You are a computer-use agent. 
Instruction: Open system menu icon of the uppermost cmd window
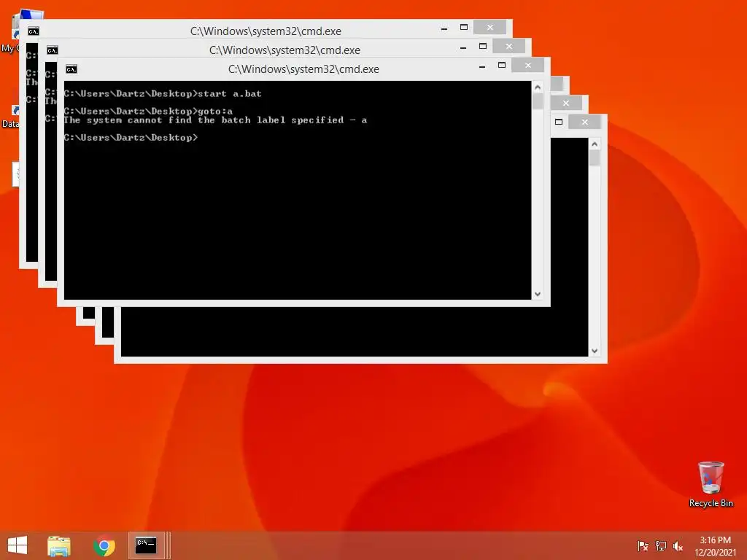click(34, 31)
